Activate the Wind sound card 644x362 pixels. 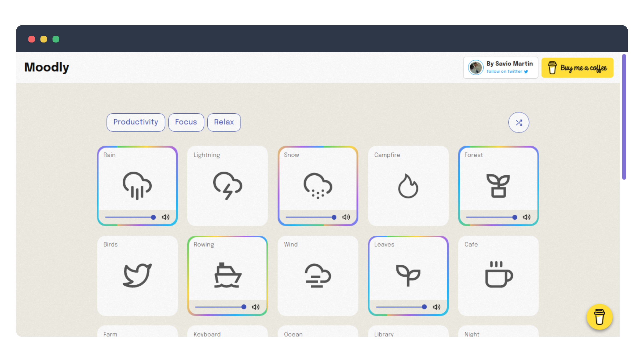(318, 275)
